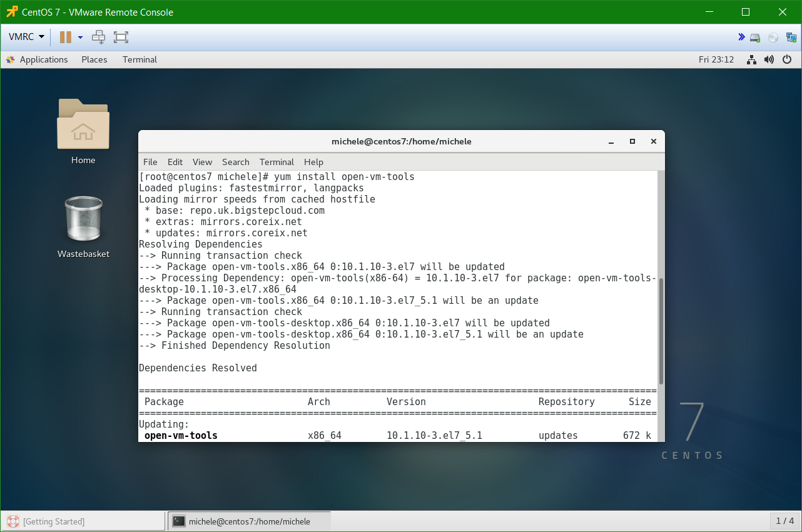
Task: Click the volume speaker icon
Action: 769,59
